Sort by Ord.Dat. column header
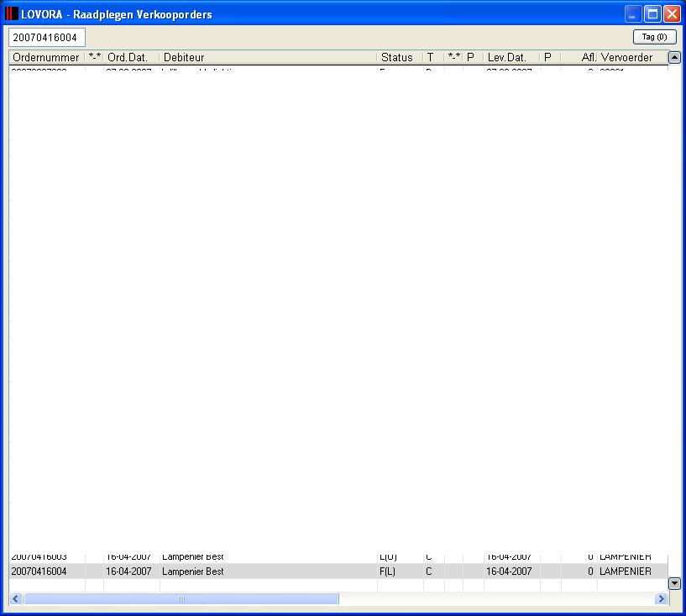 point(131,57)
